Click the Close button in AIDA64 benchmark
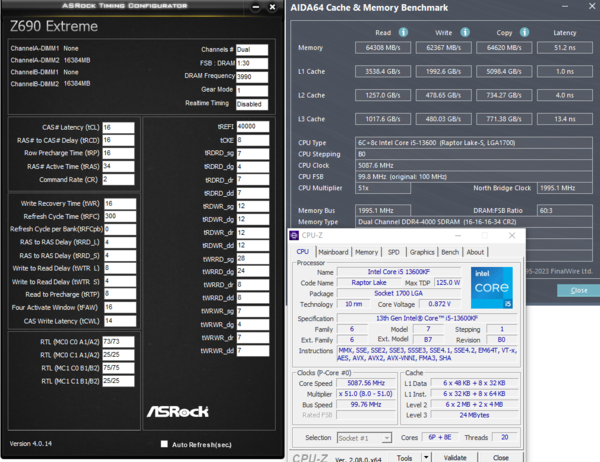Image resolution: width=600 pixels, height=462 pixels. [x=579, y=291]
